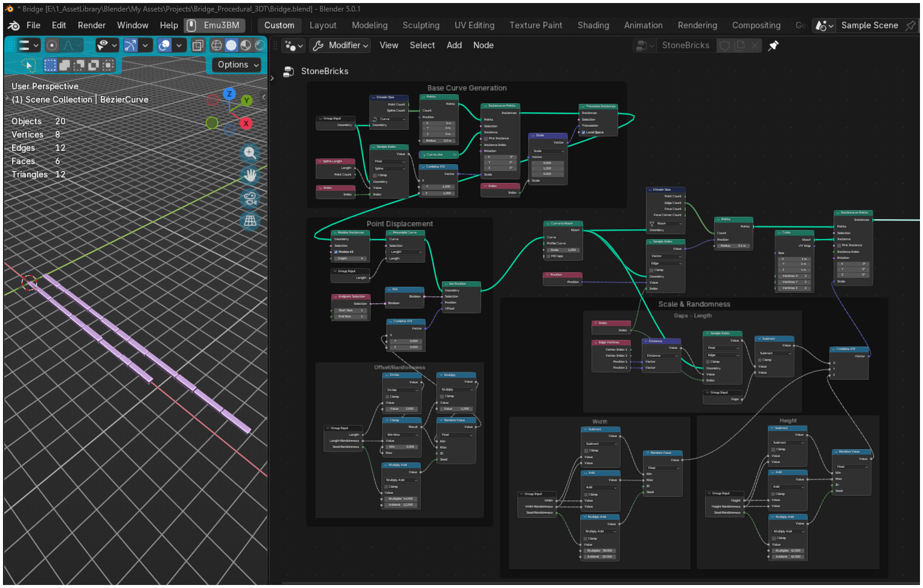
Task: Toggle viewport overlays display
Action: point(164,45)
